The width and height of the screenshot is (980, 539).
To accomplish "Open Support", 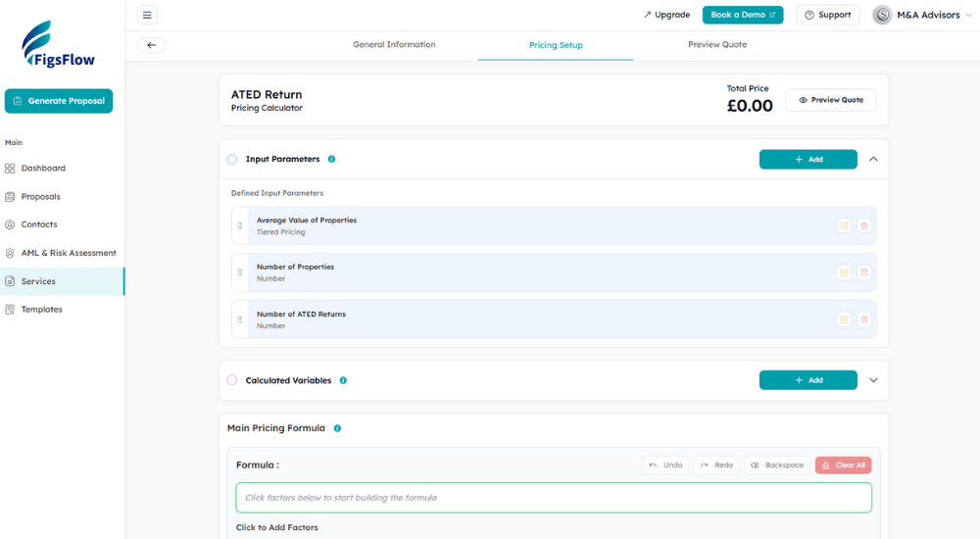I will [x=827, y=15].
